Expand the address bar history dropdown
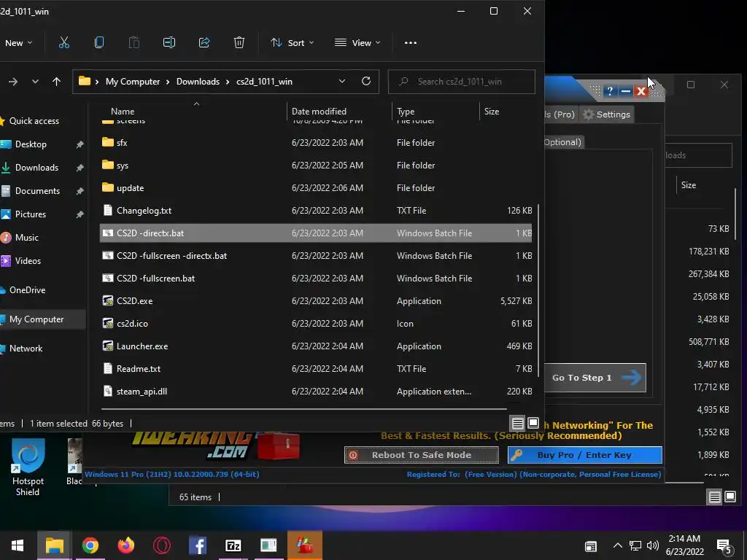 [x=342, y=82]
